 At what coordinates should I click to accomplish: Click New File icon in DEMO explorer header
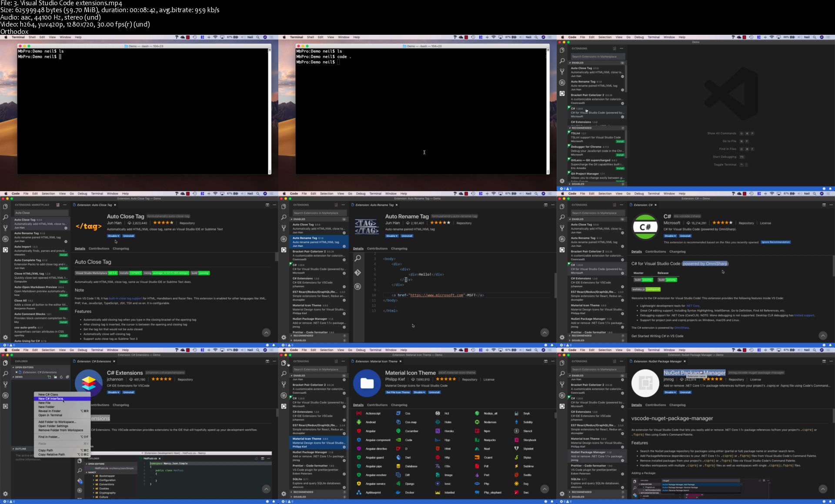pyautogui.click(x=49, y=377)
